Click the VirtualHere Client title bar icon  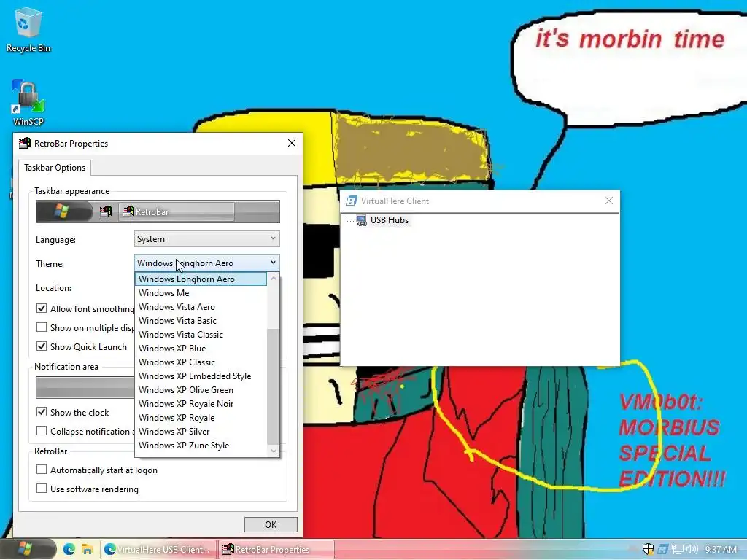352,201
